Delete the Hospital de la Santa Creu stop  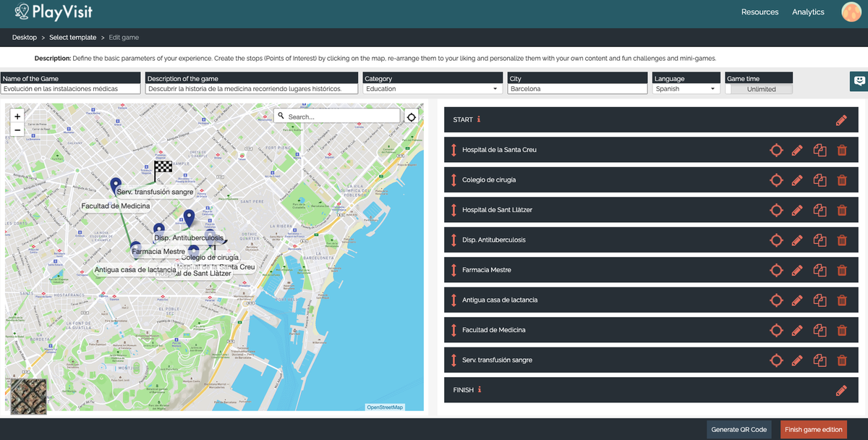842,150
